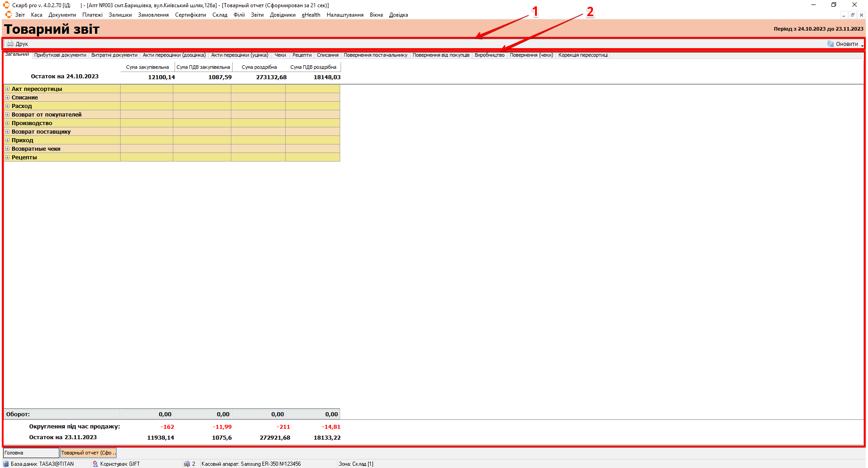Expand the Рецепты row
Image resolution: width=868 pixels, height=468 pixels.
[7, 157]
